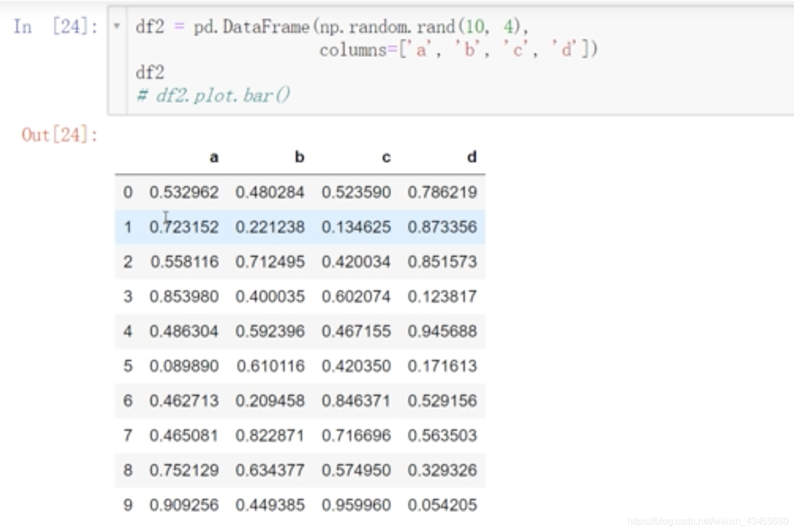The width and height of the screenshot is (794, 532).
Task: Select cell value 0.467155
Action: [x=356, y=331]
